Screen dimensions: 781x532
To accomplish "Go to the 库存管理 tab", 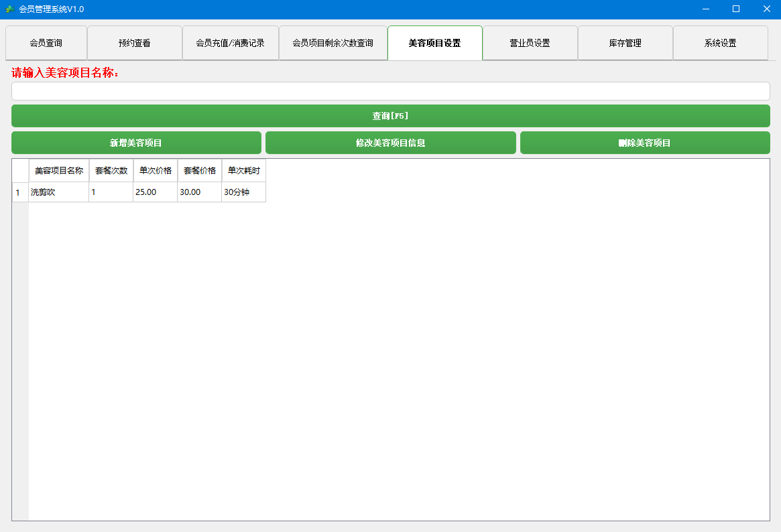I will coord(625,42).
